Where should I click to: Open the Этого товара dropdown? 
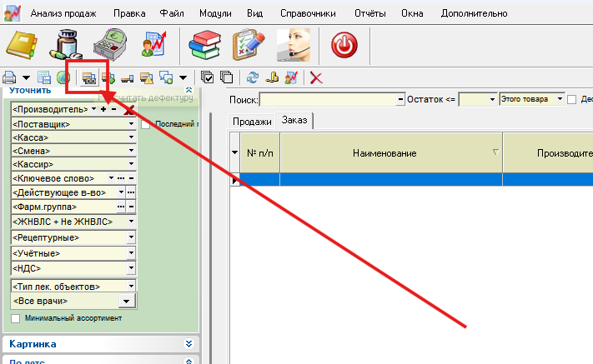coord(560,99)
